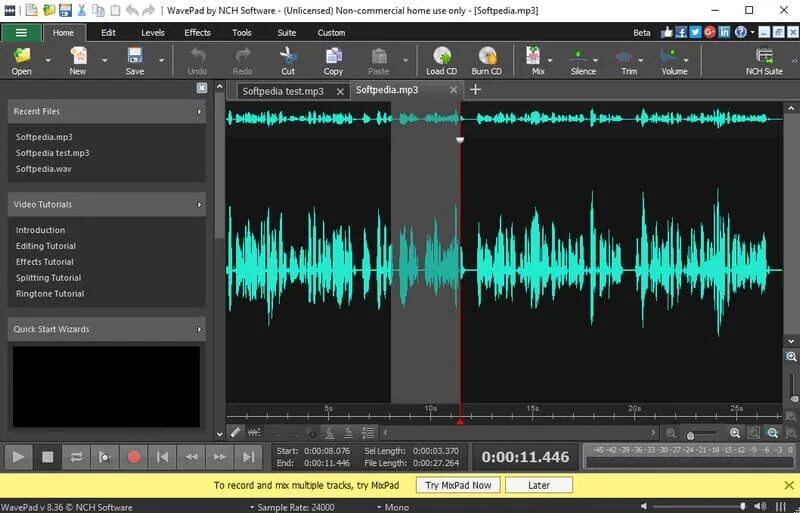The height and width of the screenshot is (513, 800).
Task: Expand the Recent Files panel arrow
Action: coord(199,111)
